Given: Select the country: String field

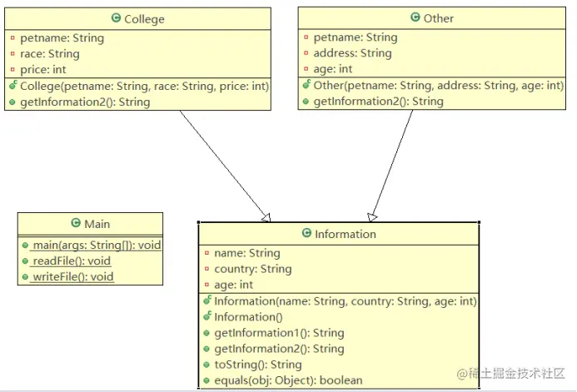Looking at the screenshot, I should (x=252, y=269).
